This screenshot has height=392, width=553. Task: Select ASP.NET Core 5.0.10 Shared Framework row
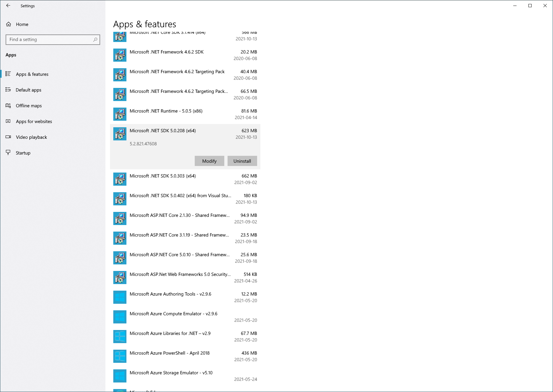click(185, 258)
